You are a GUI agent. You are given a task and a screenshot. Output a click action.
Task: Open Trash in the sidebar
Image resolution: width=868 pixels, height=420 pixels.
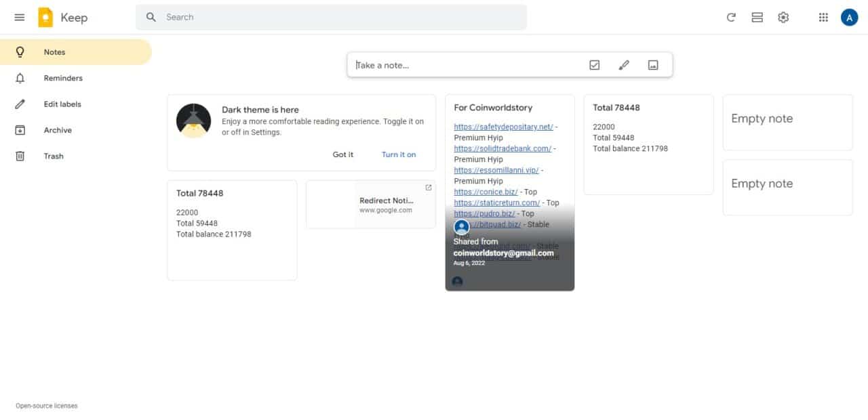click(76, 156)
